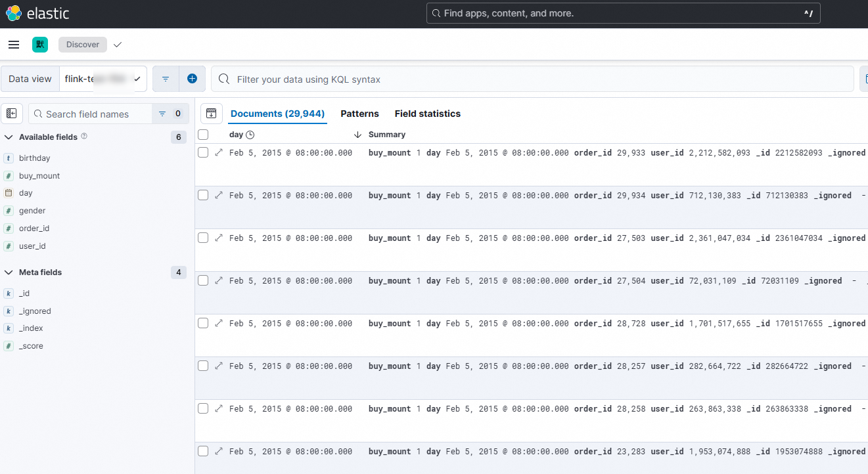Click the Meta fields count badge 4

click(178, 272)
